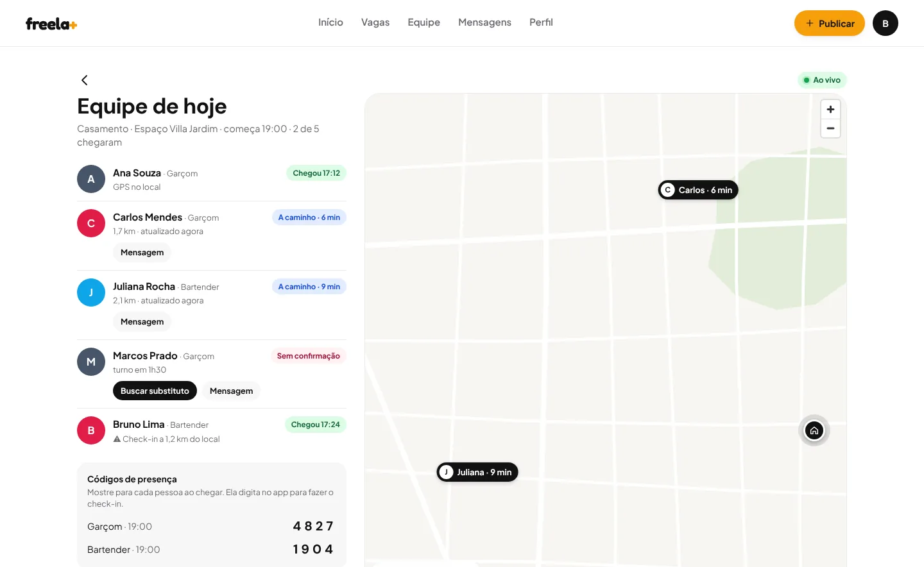
Task: Select the Ao vivo live indicator
Action: pyautogui.click(x=822, y=80)
